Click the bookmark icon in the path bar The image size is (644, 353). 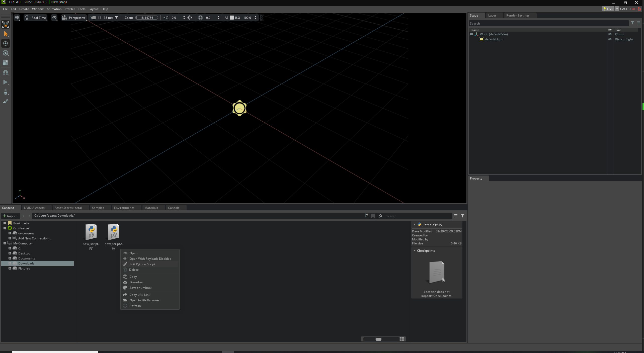coord(373,216)
